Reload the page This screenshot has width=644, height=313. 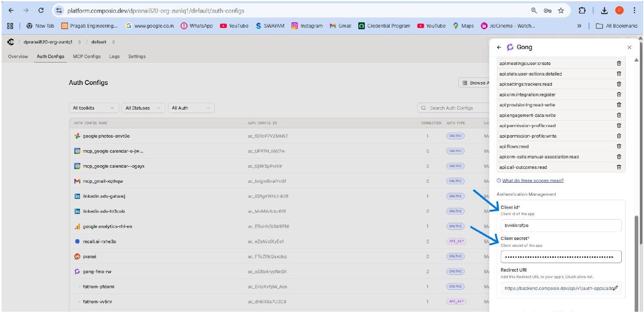[x=41, y=11]
